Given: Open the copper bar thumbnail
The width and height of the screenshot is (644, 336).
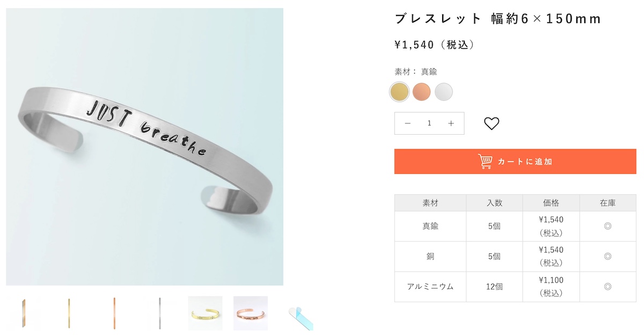Looking at the screenshot, I should (114, 313).
